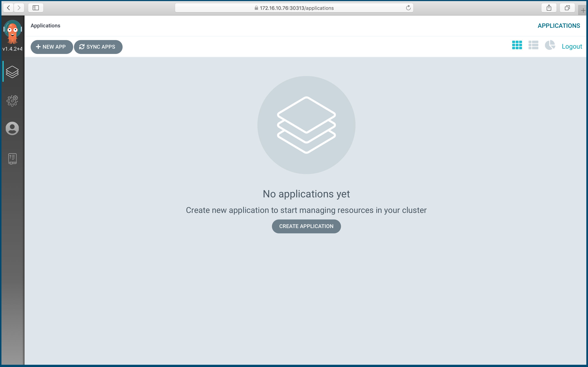This screenshot has width=588, height=367.
Task: Click the CREATE APPLICATION button
Action: pos(306,226)
